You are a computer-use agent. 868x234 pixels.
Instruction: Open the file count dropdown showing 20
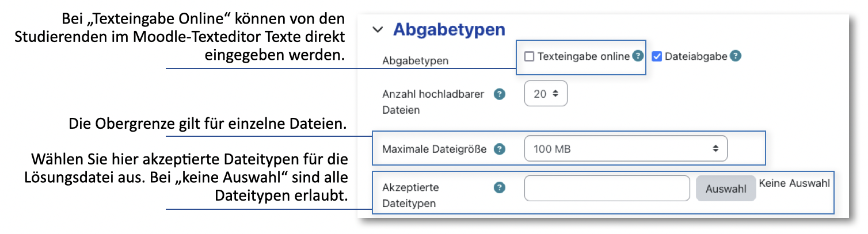tap(546, 94)
